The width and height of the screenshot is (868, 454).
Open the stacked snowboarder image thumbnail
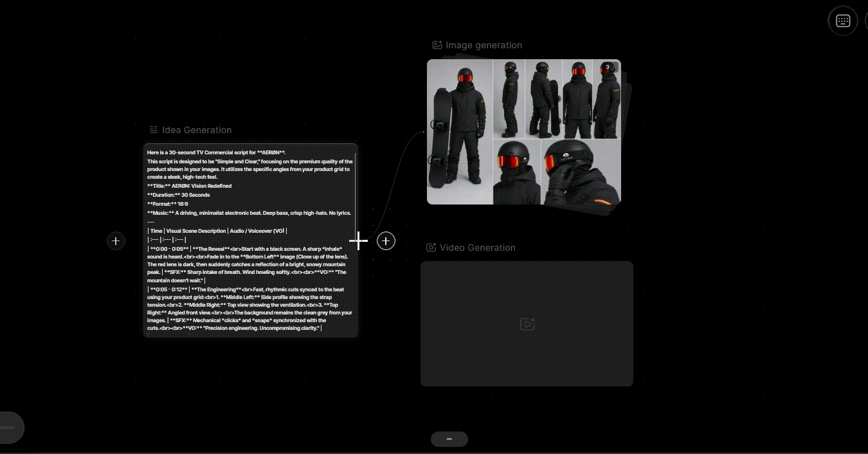524,132
